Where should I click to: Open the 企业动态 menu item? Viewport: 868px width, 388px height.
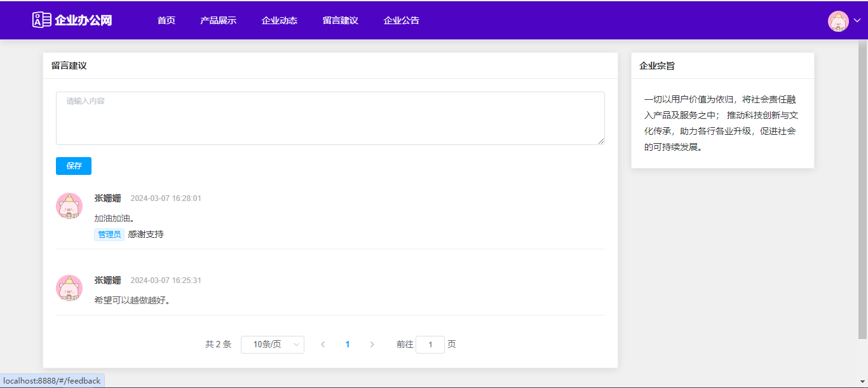[279, 20]
